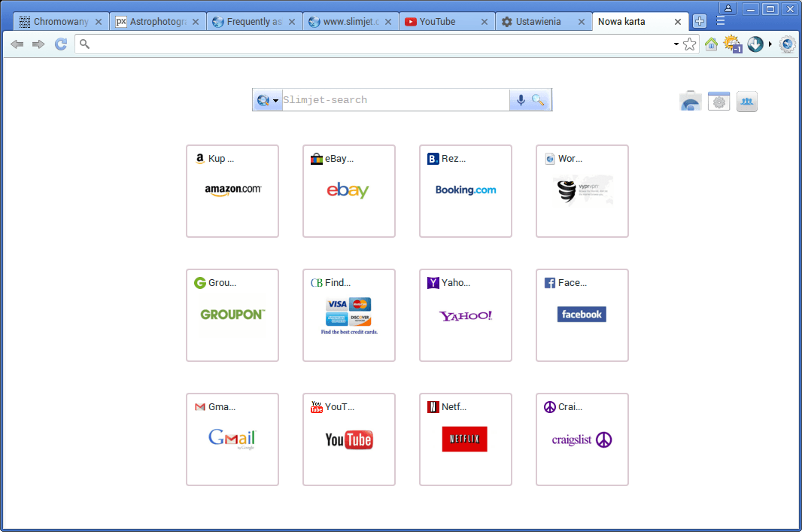This screenshot has width=802, height=532.
Task: Close the Frequently asked tab
Action: (292, 22)
